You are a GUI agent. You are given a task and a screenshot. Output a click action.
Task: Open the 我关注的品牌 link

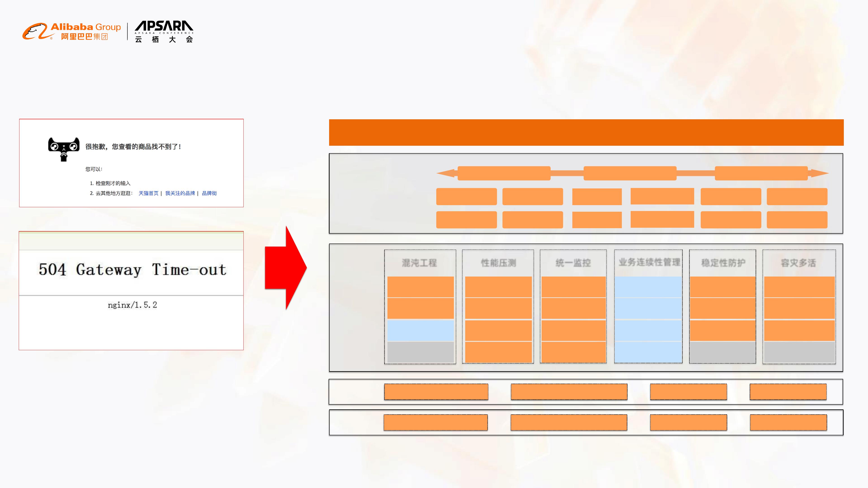[180, 193]
